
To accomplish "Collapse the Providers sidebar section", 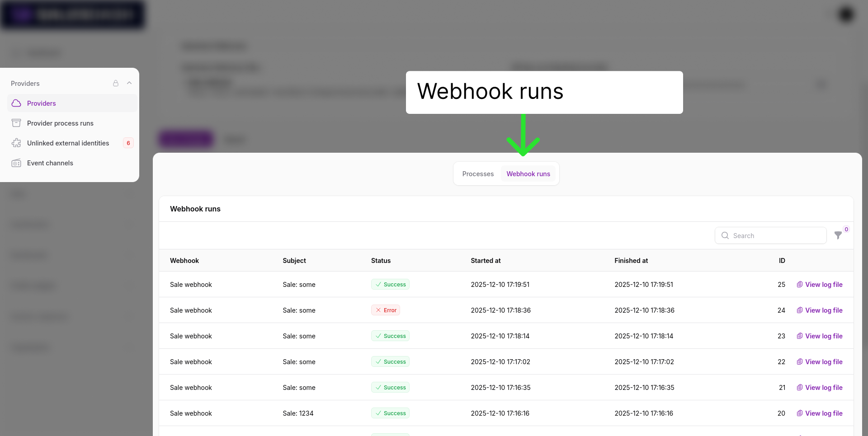I will (129, 83).
